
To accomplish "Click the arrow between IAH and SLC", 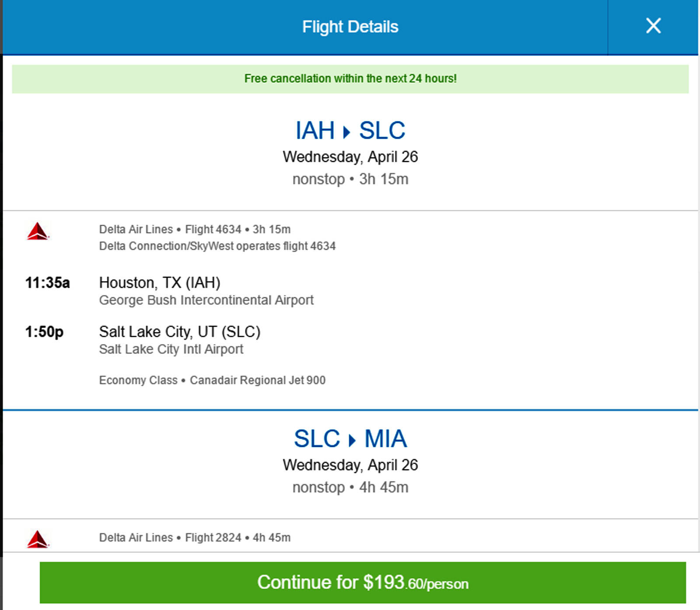I will pos(346,132).
